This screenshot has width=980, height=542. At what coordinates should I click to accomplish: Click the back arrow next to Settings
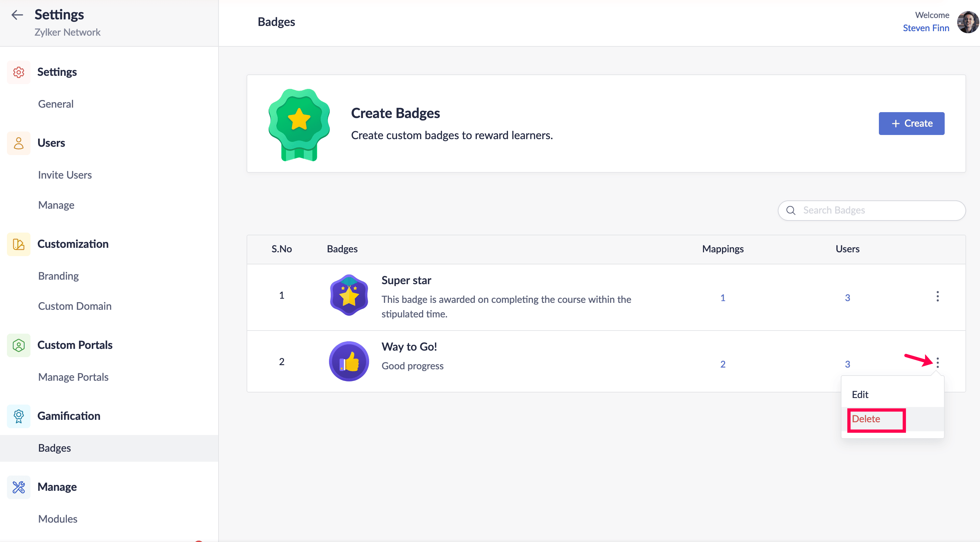pos(17,15)
